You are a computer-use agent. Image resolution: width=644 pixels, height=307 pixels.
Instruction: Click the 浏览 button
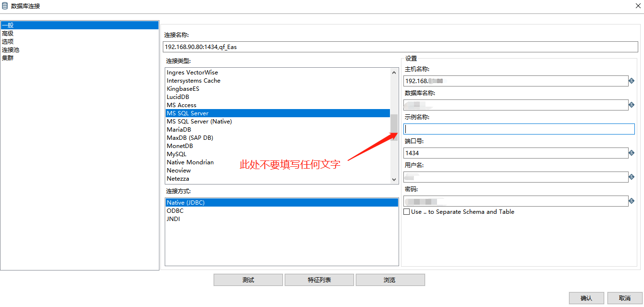point(390,280)
